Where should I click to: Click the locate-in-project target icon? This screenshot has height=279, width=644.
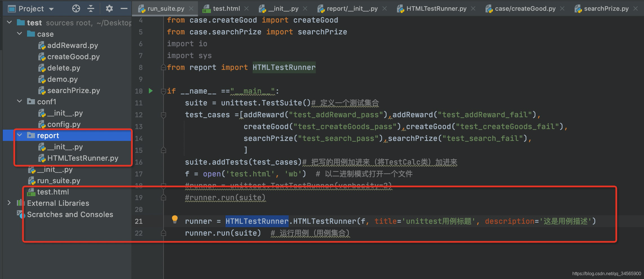pos(76,8)
